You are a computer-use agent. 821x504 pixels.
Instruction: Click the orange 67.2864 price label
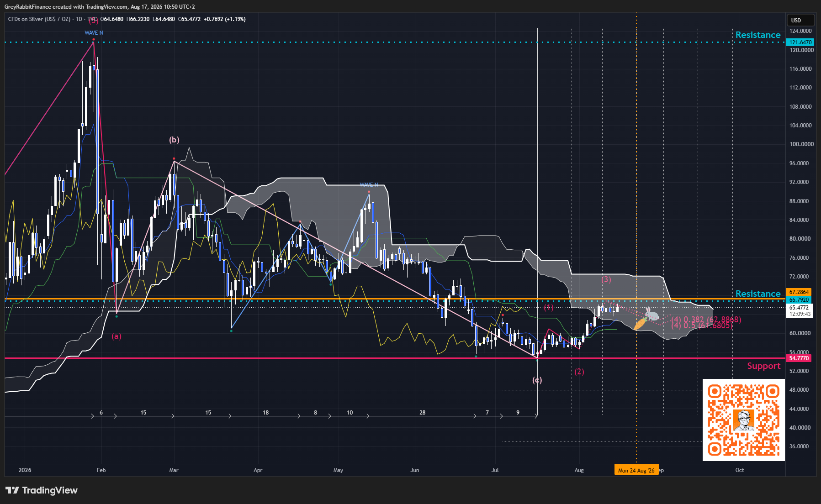799,292
